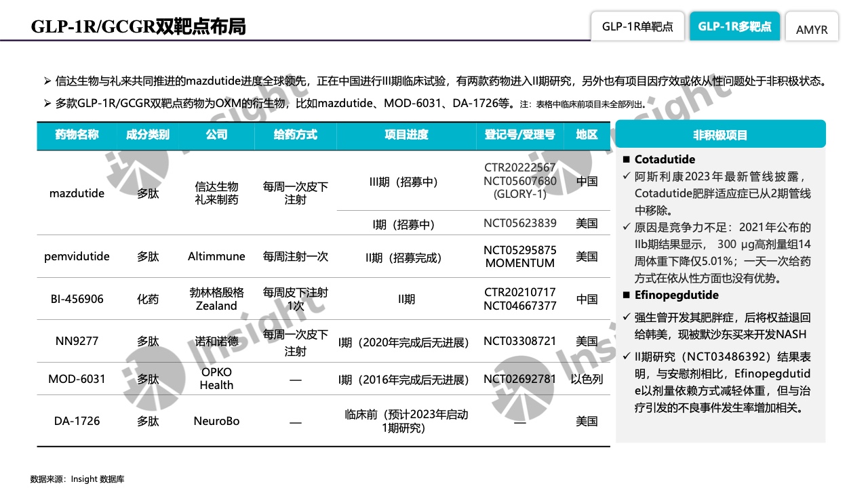Select registration number NCT02692781

tap(520, 379)
